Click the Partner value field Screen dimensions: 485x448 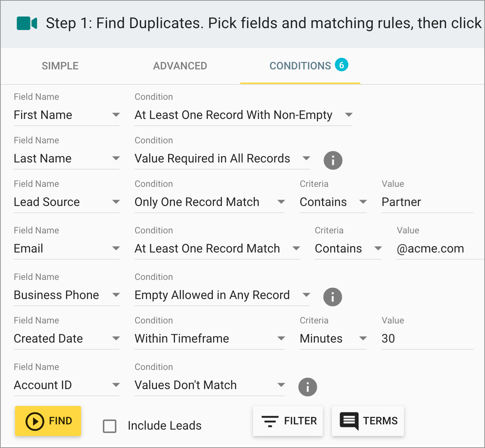(x=428, y=202)
